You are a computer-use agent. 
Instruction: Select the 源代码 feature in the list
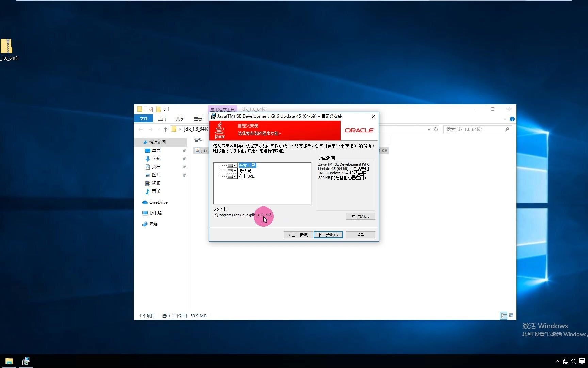245,171
